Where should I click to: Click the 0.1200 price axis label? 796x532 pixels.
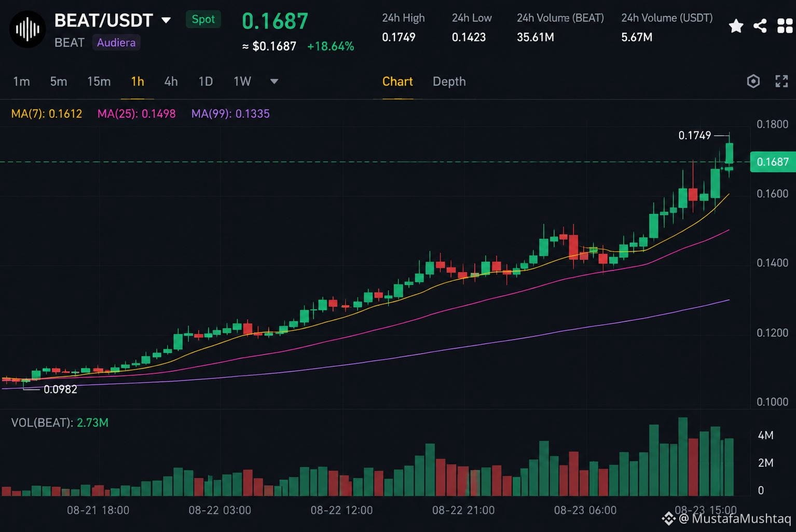[x=773, y=332]
